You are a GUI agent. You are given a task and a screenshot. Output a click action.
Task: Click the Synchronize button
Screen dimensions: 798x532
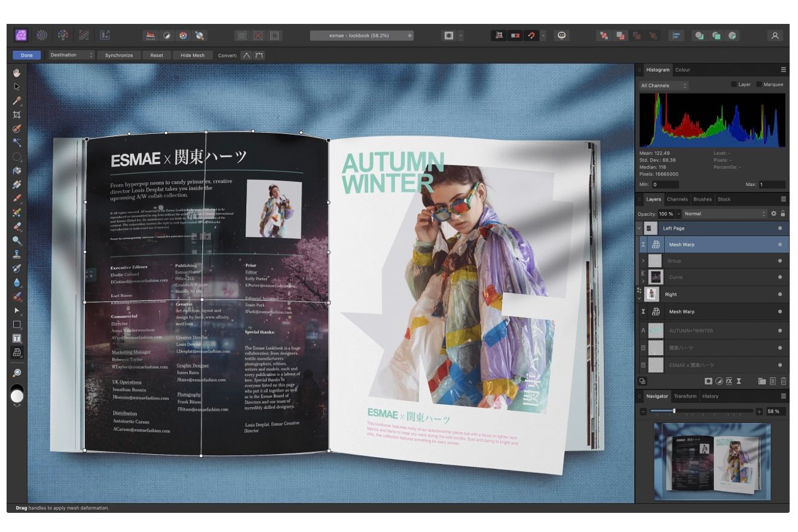[119, 55]
